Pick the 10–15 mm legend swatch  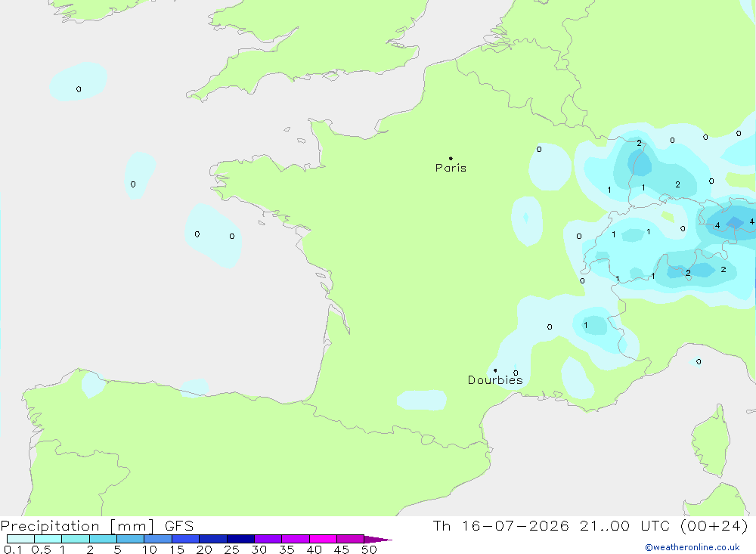[158, 539]
